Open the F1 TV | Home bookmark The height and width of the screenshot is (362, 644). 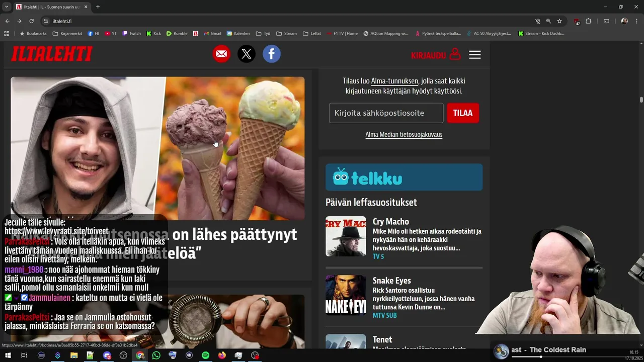(342, 34)
